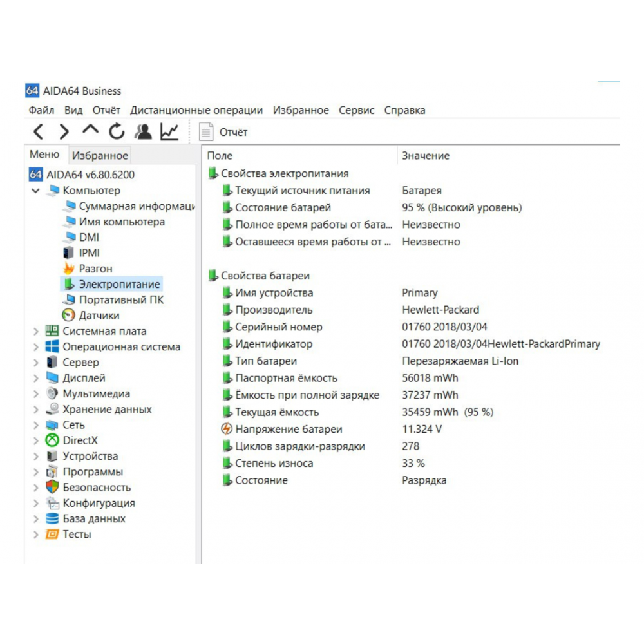Viewport: 644px width, 644px height.
Task: Select the Свойства электропитания group row
Action: click(285, 173)
